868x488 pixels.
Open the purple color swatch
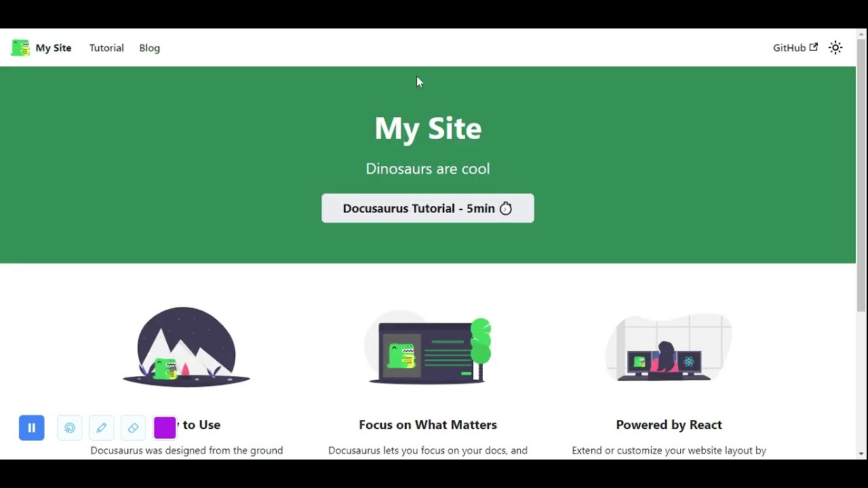[x=165, y=428]
